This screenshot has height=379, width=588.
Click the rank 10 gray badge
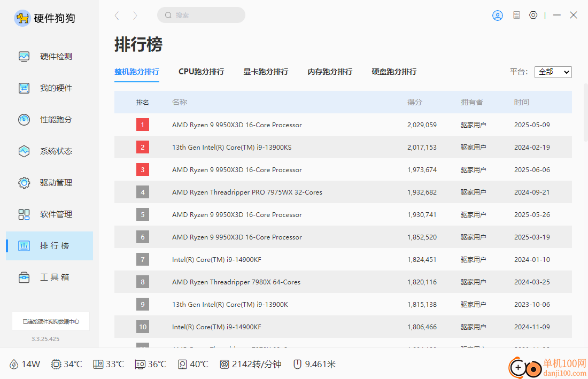click(143, 327)
